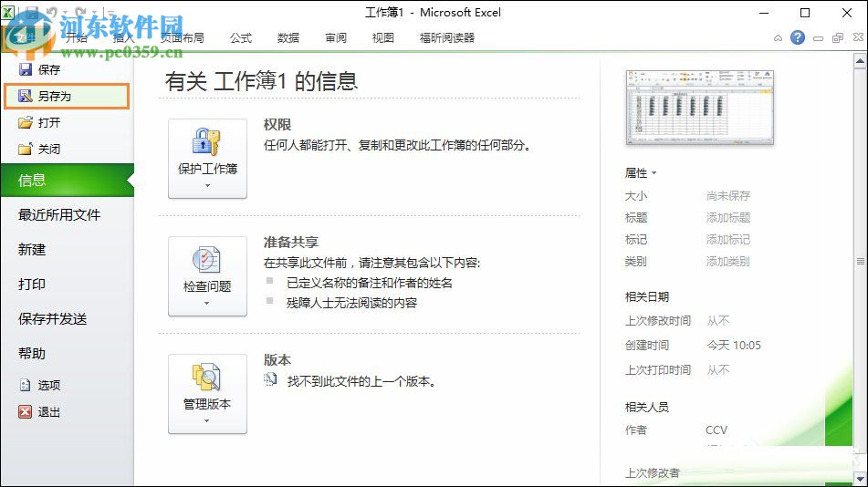Click the 相关日期 heading
The width and height of the screenshot is (868, 487).
coord(646,296)
